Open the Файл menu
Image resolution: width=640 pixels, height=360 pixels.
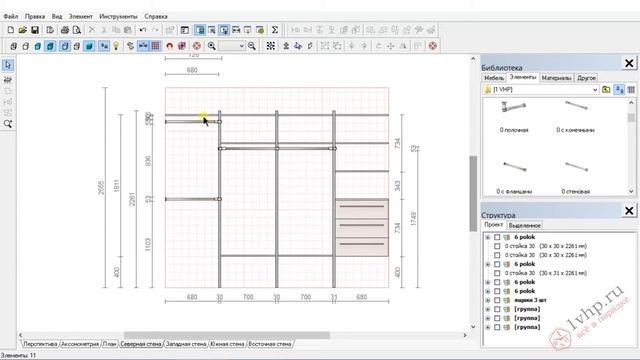11,16
